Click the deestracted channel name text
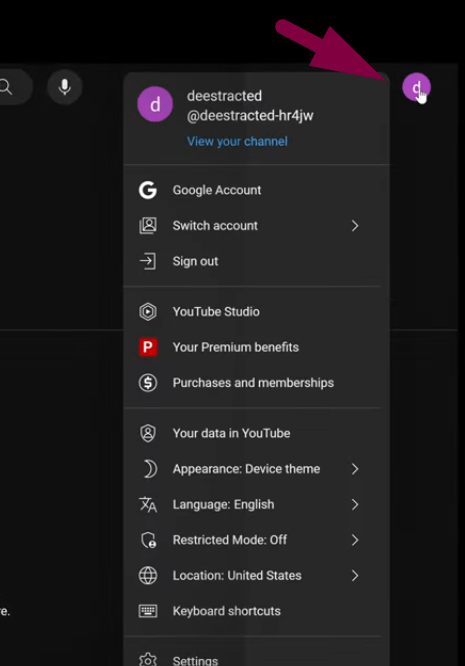Viewport: 465px width, 666px height. (224, 96)
